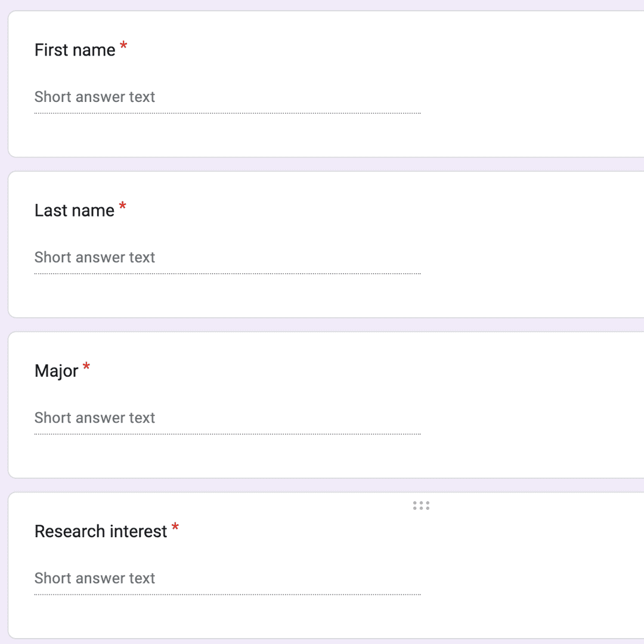Select the Research interest short answer field
The image size is (644, 644).
coord(227,578)
